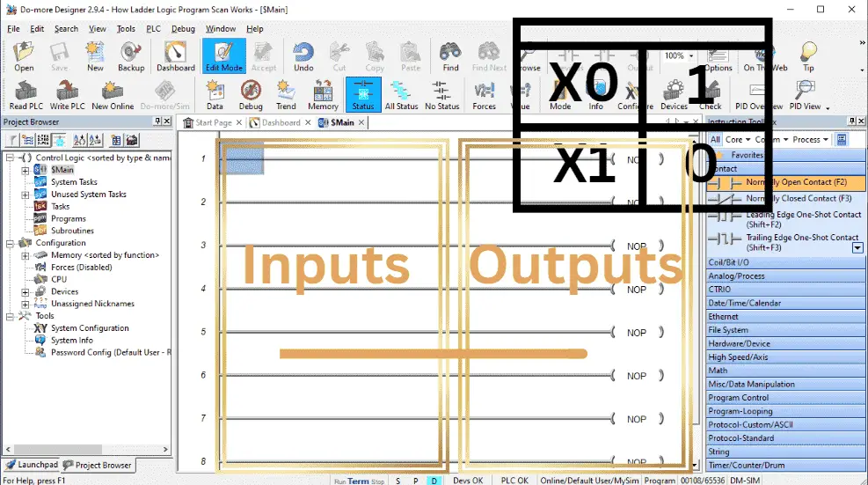Open the Memory view icon
The height and width of the screenshot is (485, 868).
pyautogui.click(x=323, y=95)
